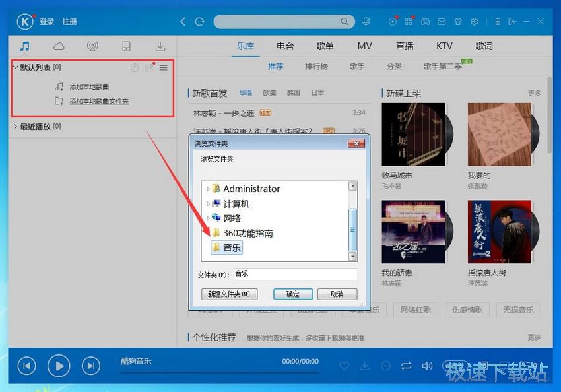Switch to the 乐库 tab
The image size is (561, 392).
tap(246, 46)
